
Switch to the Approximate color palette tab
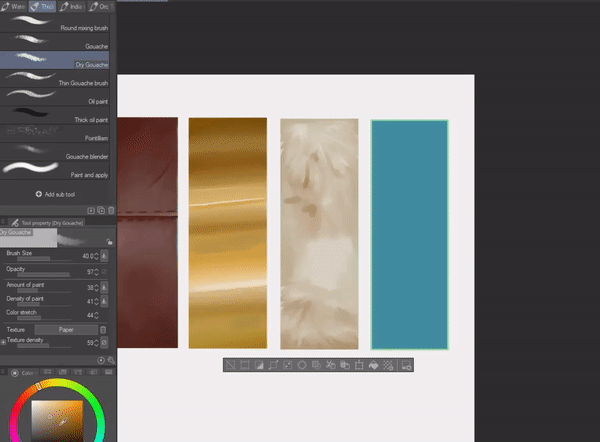pyautogui.click(x=93, y=372)
